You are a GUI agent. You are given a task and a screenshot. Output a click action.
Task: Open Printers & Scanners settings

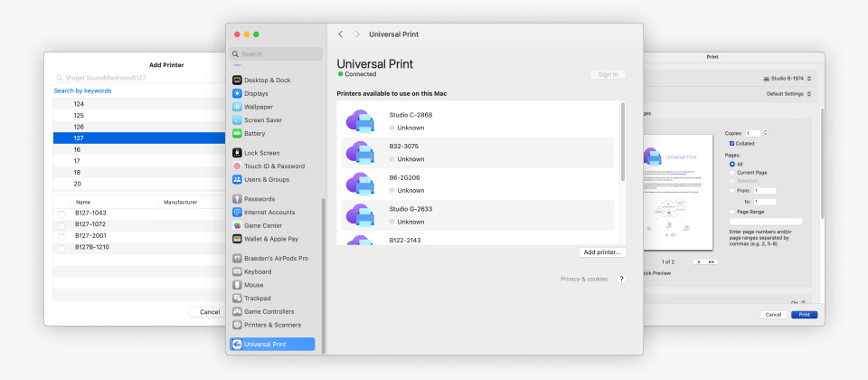point(271,325)
